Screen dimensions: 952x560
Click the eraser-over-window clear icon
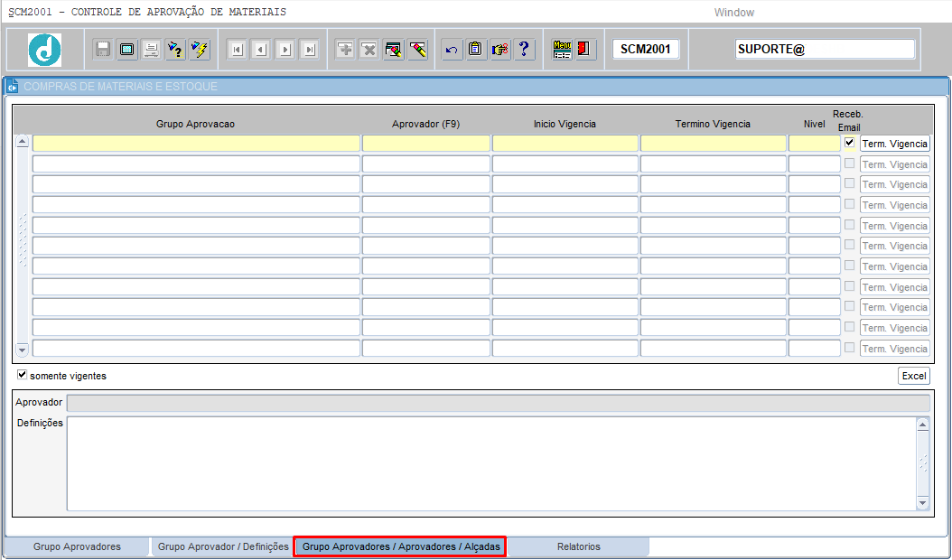click(x=394, y=49)
